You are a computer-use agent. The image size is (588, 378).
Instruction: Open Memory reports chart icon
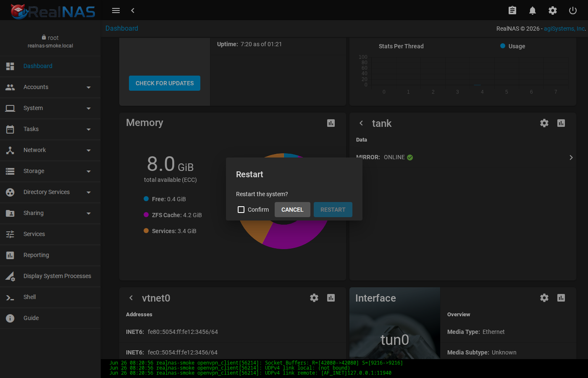click(331, 123)
